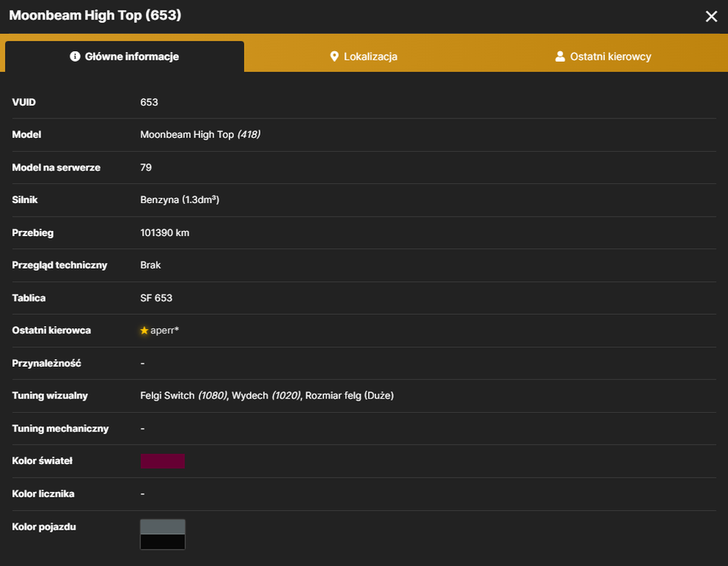Screen dimensions: 728x566
Task: Select the plate value SF 653
Action: tap(156, 298)
